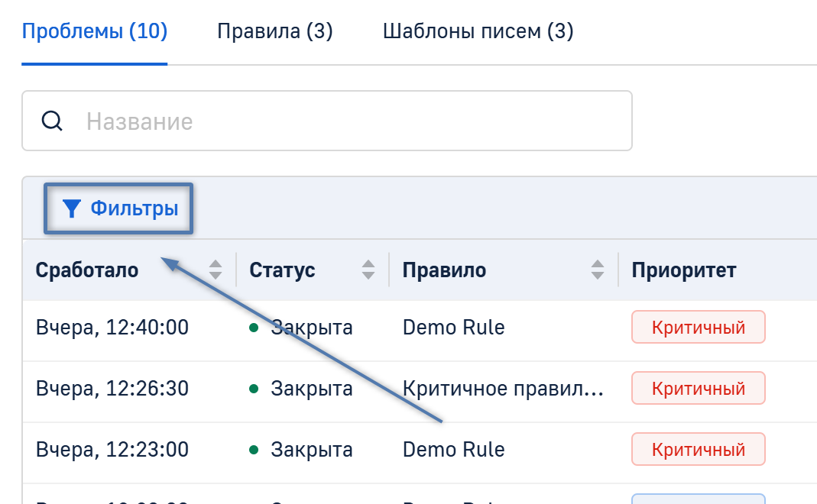Click the green status dot in the 12:40:00 row
This screenshot has width=817, height=504.
[255, 328]
